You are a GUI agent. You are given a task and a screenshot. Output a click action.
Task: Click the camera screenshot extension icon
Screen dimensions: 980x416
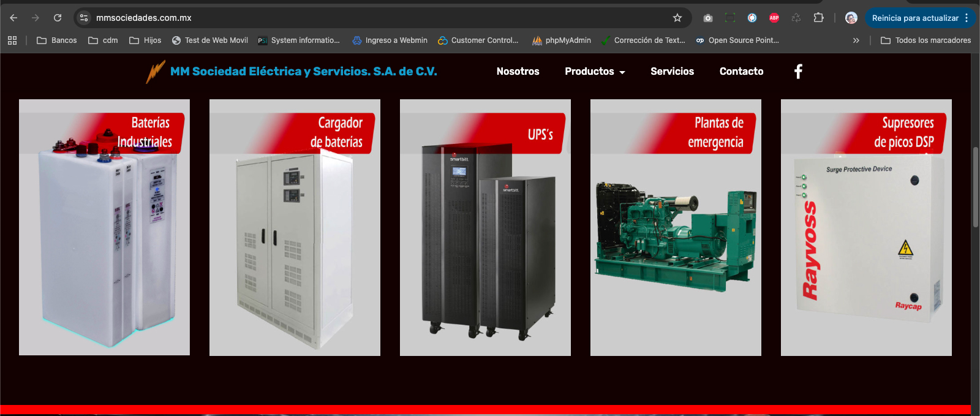pyautogui.click(x=708, y=18)
